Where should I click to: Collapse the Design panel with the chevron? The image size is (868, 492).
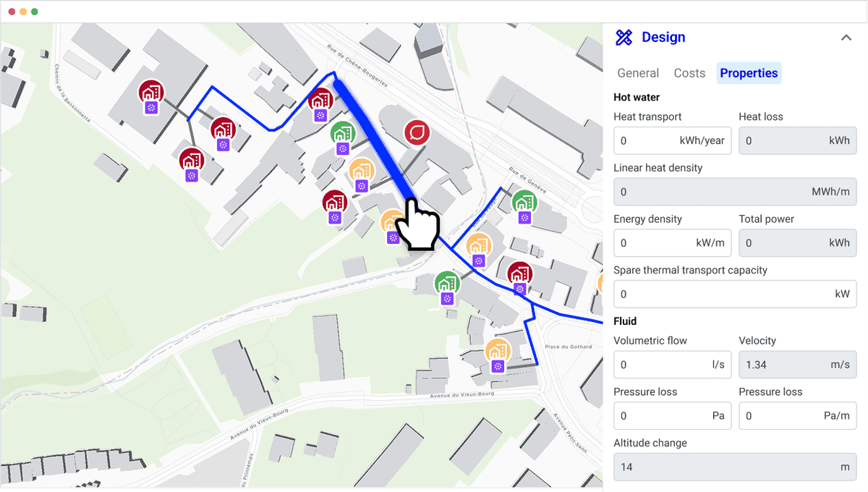click(846, 38)
